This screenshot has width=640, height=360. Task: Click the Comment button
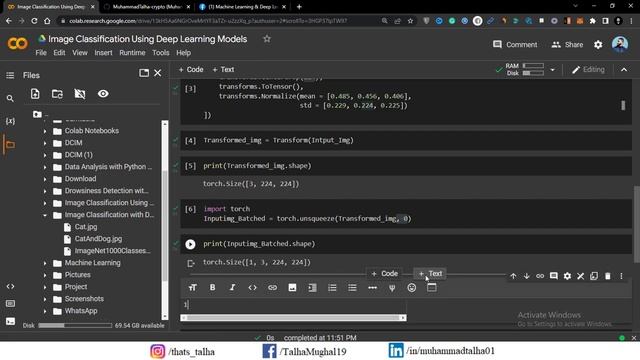pos(515,44)
